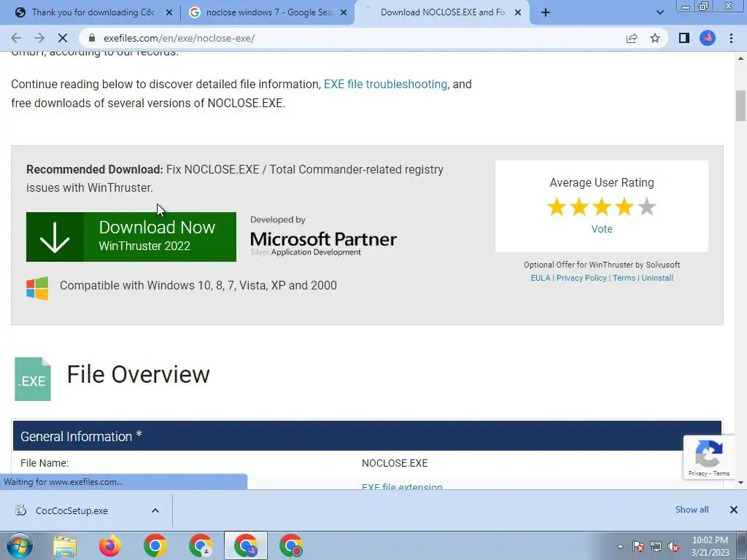Click the 'File Name:' label
This screenshot has width=747, height=560.
(x=44, y=463)
